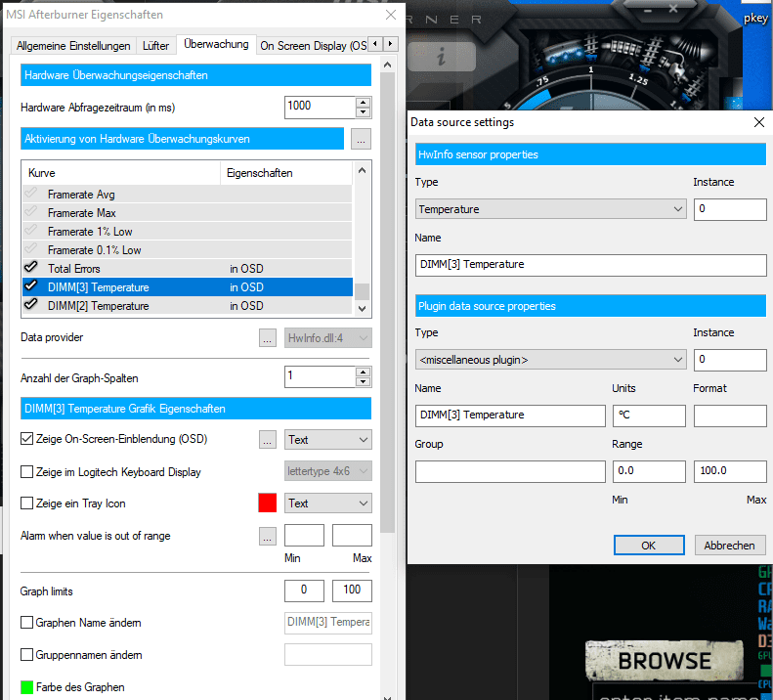Edit HwInfo sensor Name field
This screenshot has width=773, height=700.
click(x=590, y=265)
